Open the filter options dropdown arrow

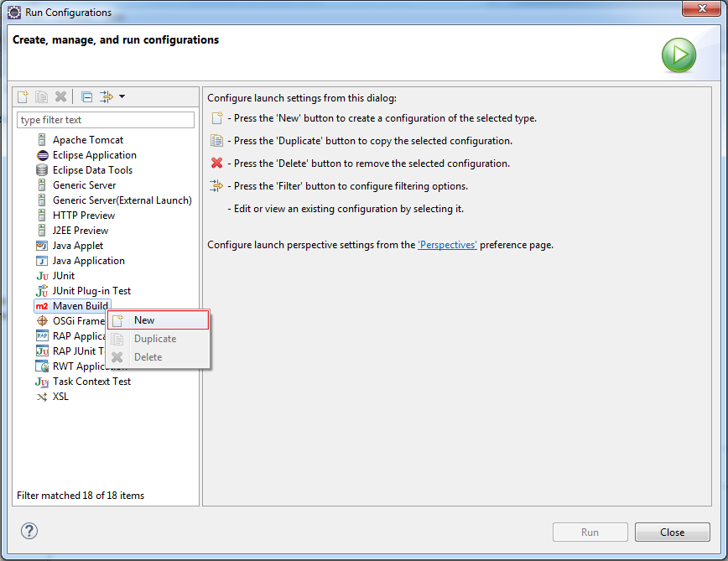(122, 96)
